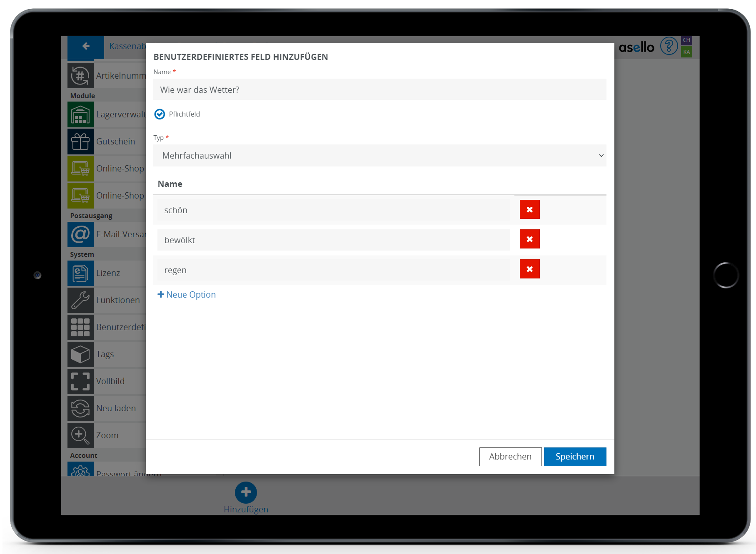Open the Gutschein gift icon
This screenshot has height=554, width=756.
(x=80, y=142)
